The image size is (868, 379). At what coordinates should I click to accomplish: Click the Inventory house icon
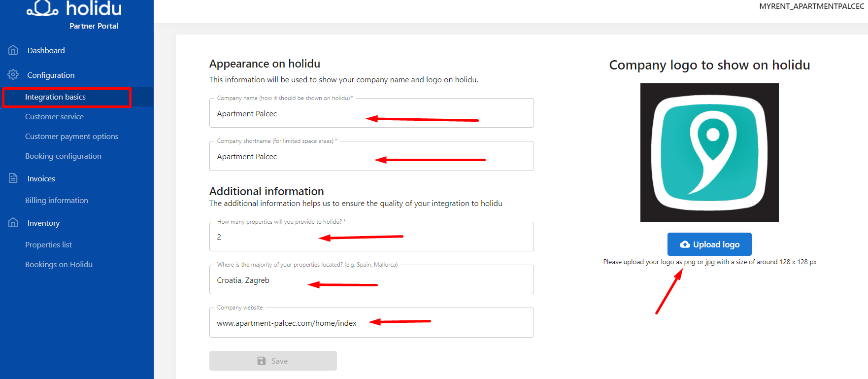click(x=13, y=222)
